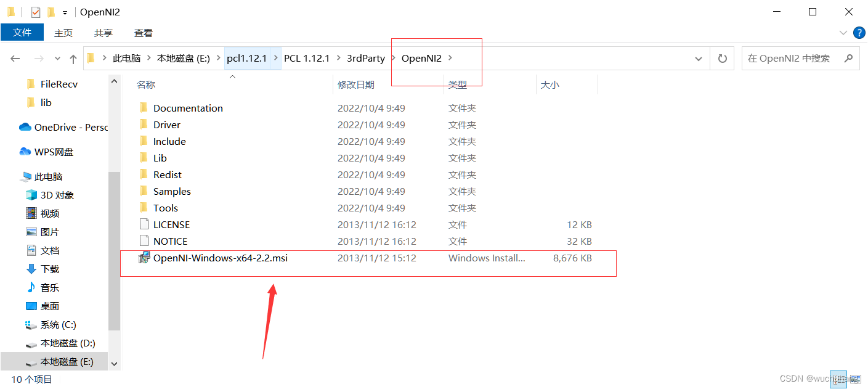Click the New Folder quick-access toolbar icon

click(51, 12)
